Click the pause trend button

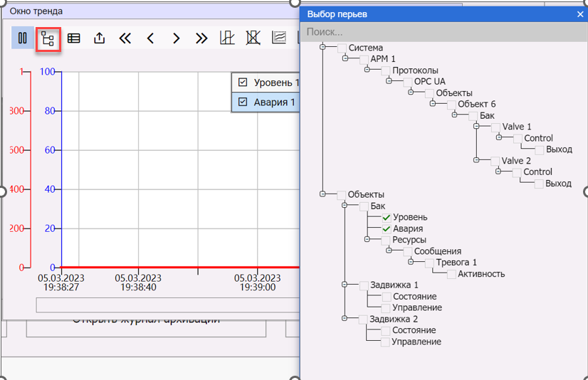point(23,38)
